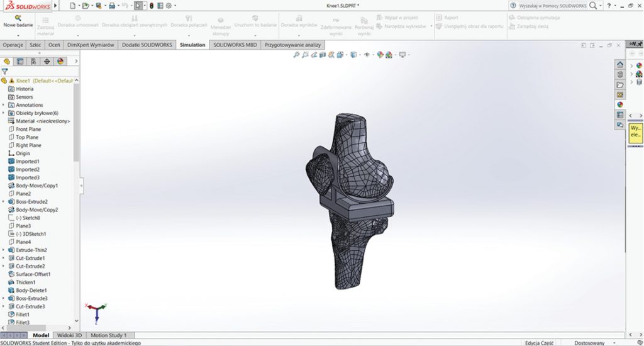Viewport: 644px width, 346px height.
Task: Open the options gear icon
Action: [169, 6]
